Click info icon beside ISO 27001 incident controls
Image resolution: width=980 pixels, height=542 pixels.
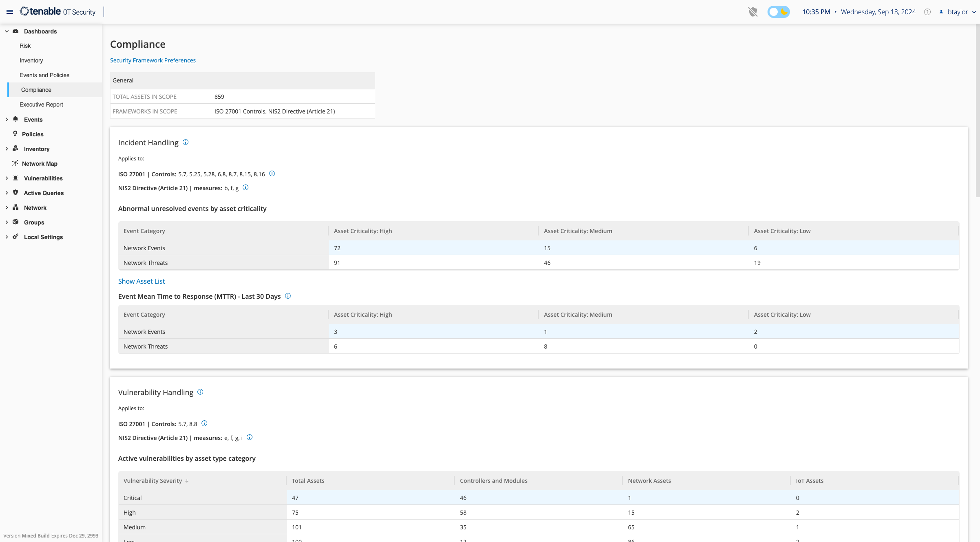(x=272, y=173)
